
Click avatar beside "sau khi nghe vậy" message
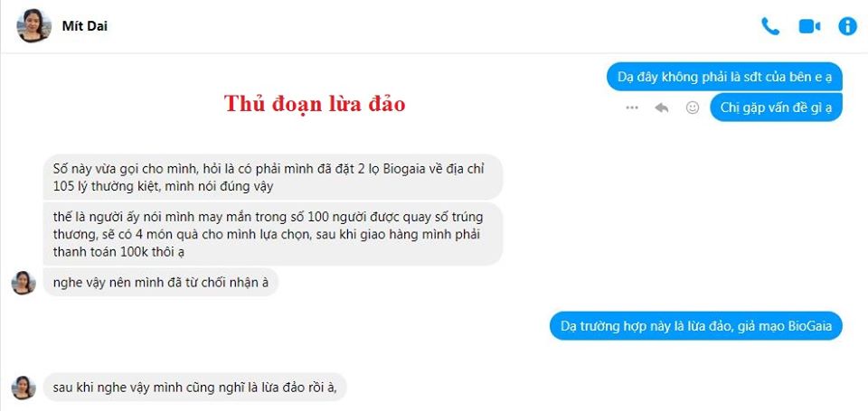[x=24, y=388]
